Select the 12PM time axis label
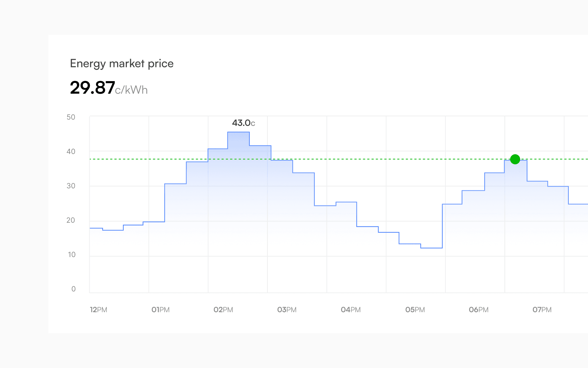 pos(98,310)
